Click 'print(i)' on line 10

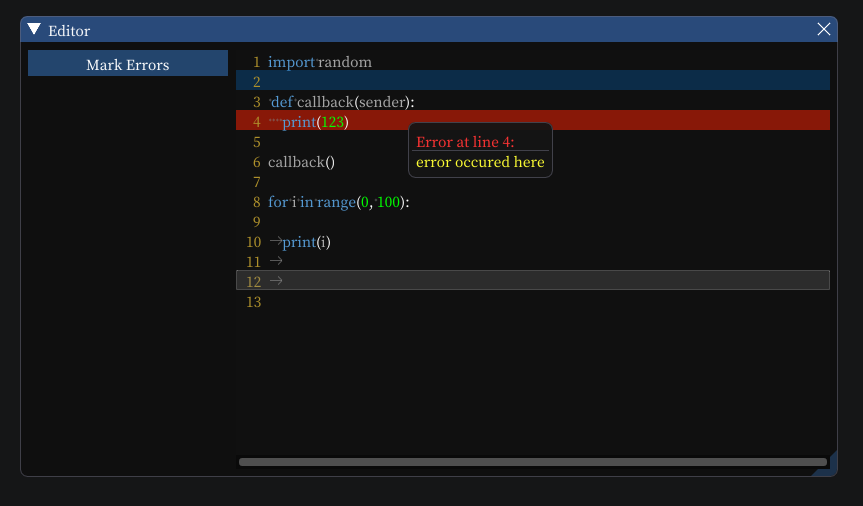pyautogui.click(x=306, y=242)
